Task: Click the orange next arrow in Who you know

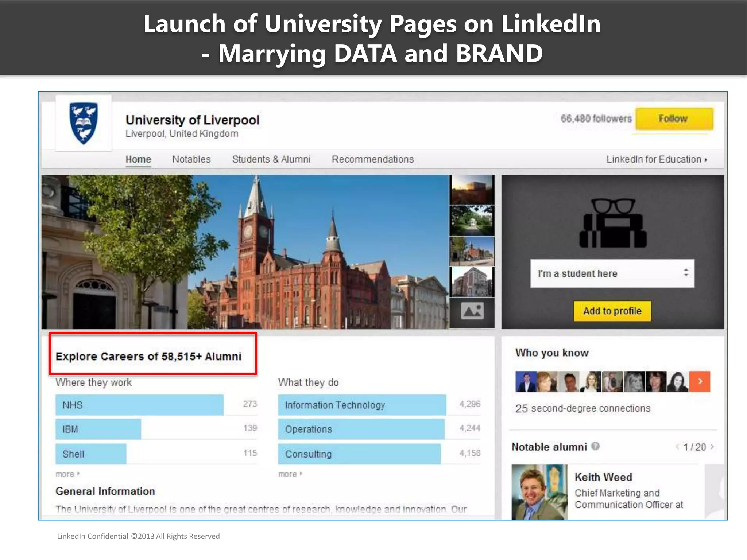Action: point(700,381)
